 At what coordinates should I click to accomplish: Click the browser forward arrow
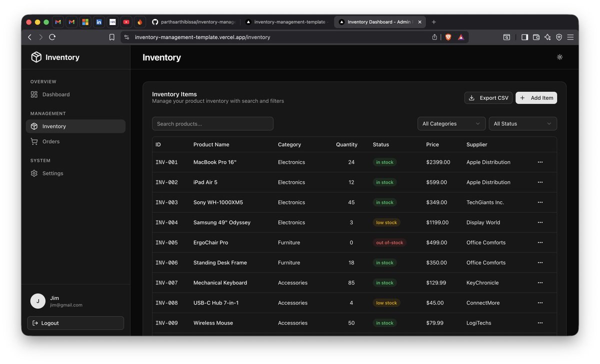click(x=40, y=37)
